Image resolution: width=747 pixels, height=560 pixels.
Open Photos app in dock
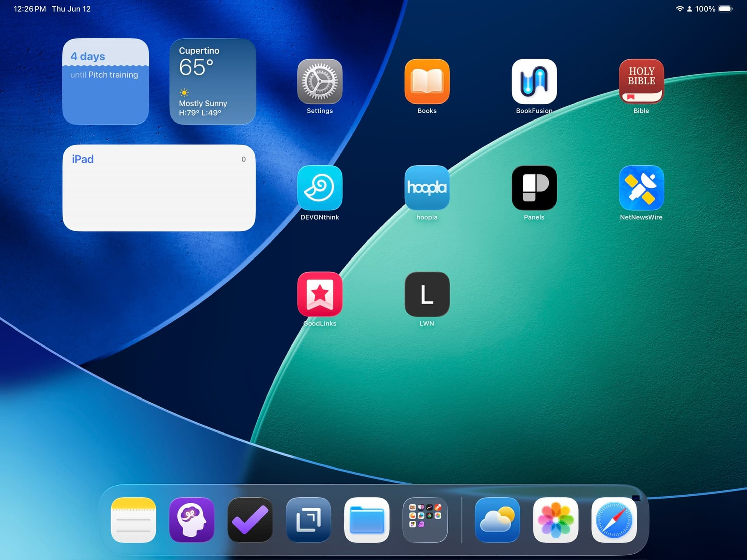pos(556,520)
